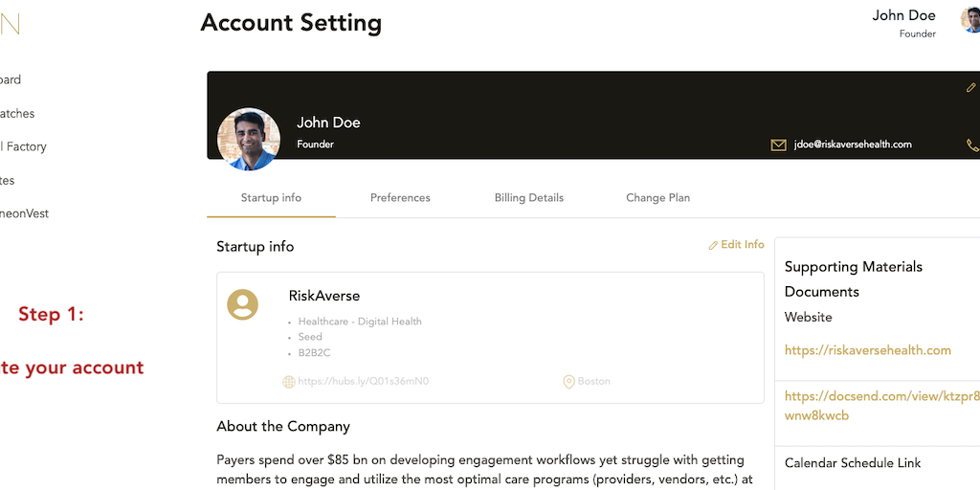Open the Preferences tab
Viewport: 980px width, 490px height.
click(400, 198)
